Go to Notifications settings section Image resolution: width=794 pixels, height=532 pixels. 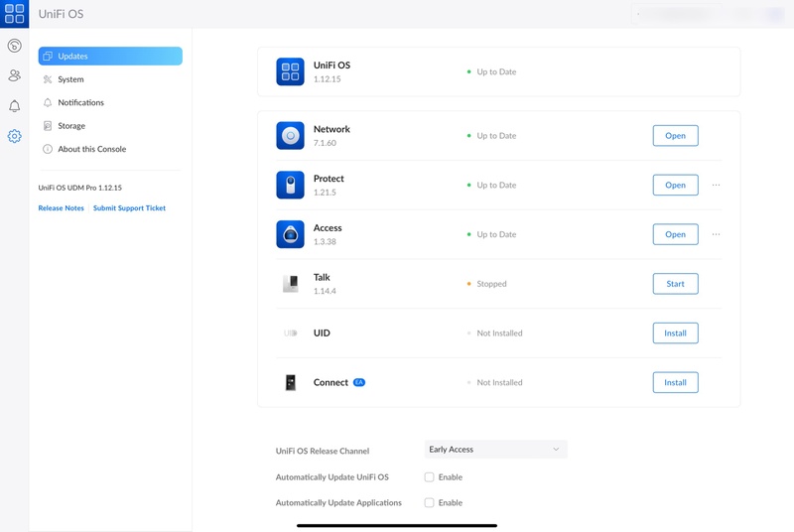point(110,102)
